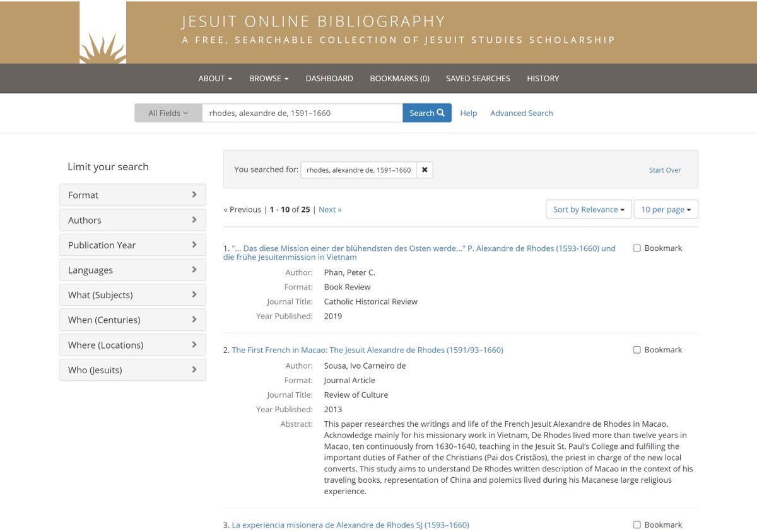Viewport: 757px width, 532px height.
Task: Expand the Format filter
Action: 132,195
